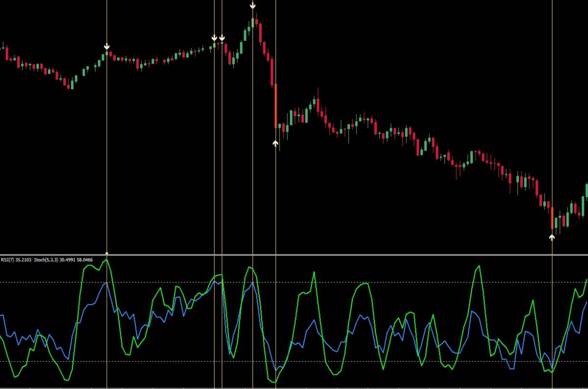Click the right arrow of the adjacent down-arrow pair

(x=222, y=38)
